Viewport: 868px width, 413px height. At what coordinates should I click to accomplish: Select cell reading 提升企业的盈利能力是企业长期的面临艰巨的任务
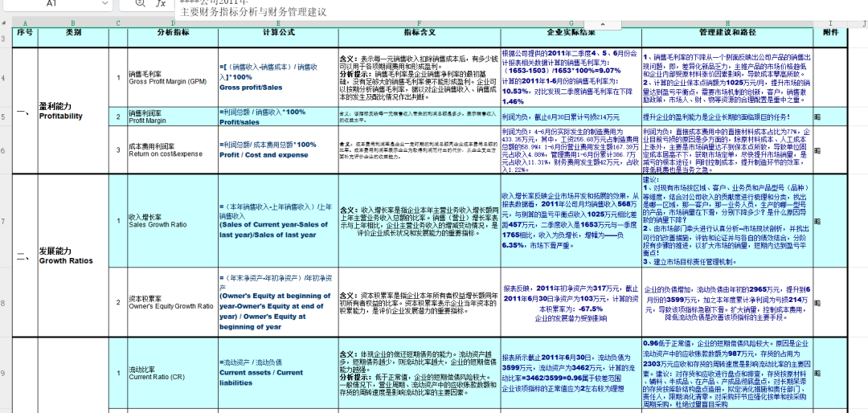(727, 117)
